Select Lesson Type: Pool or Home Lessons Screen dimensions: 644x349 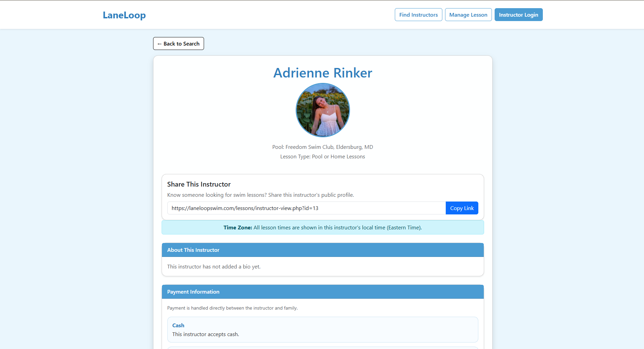pos(323,156)
